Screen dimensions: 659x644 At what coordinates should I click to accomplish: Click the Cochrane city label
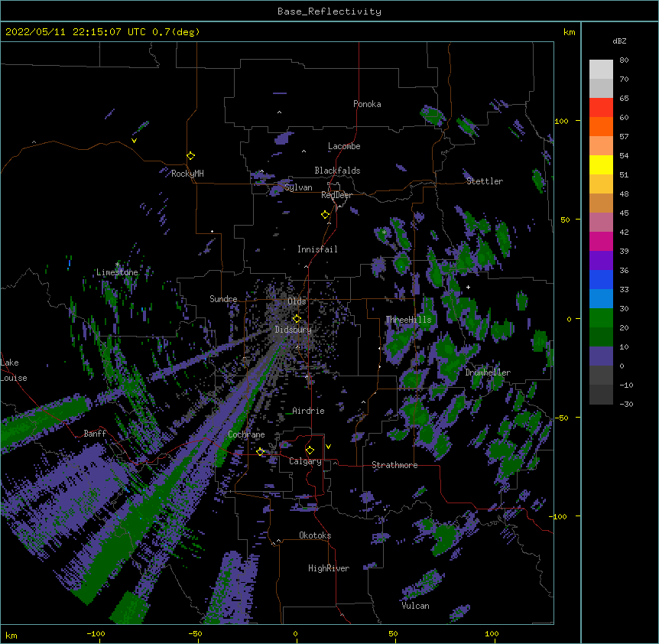[x=246, y=434]
